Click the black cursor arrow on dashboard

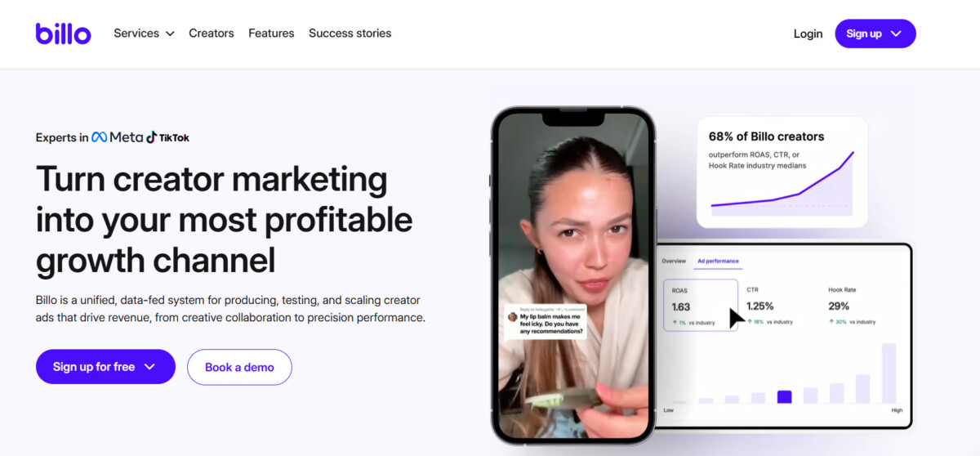(x=736, y=317)
